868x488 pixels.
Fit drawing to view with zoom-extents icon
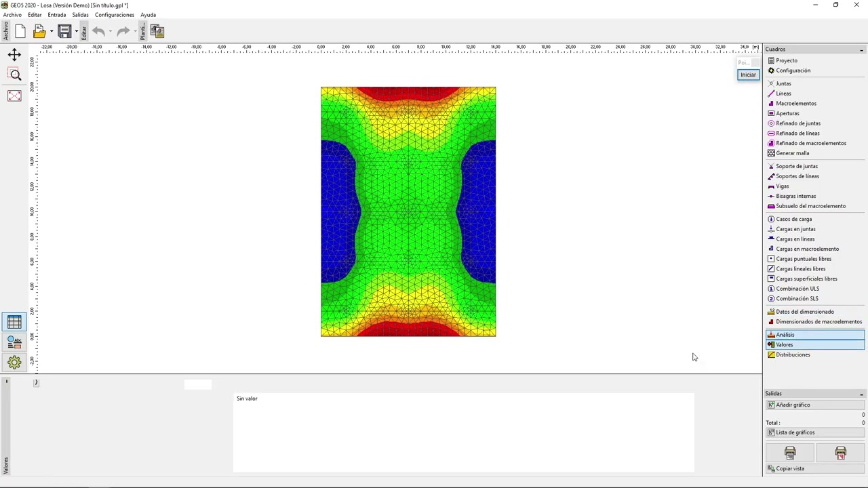[14, 96]
